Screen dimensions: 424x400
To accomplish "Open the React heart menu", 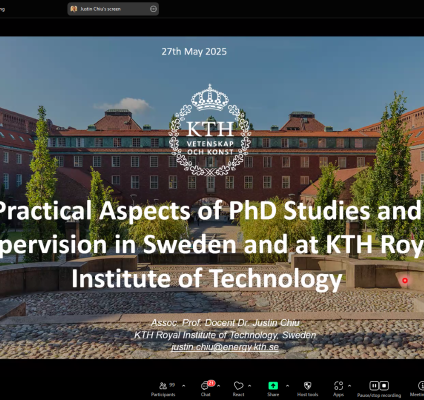I will tap(238, 388).
